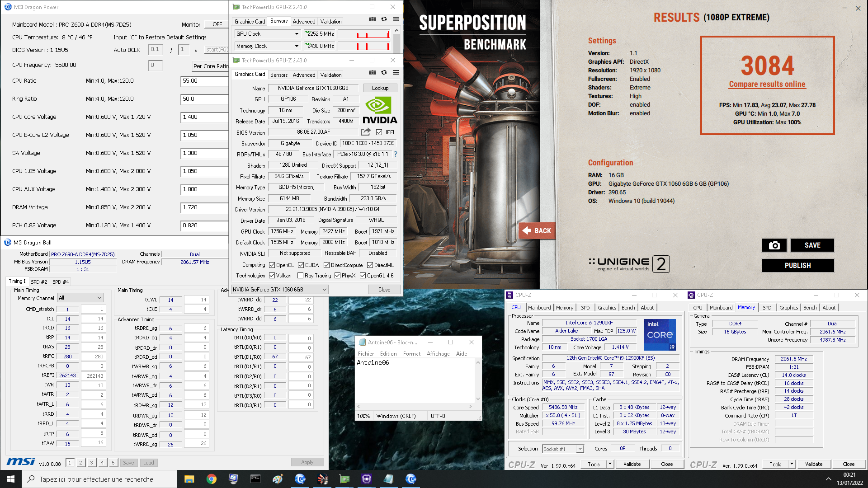Open Bench tab in CPU-Z CPU window
The height and width of the screenshot is (488, 868).
tap(628, 308)
